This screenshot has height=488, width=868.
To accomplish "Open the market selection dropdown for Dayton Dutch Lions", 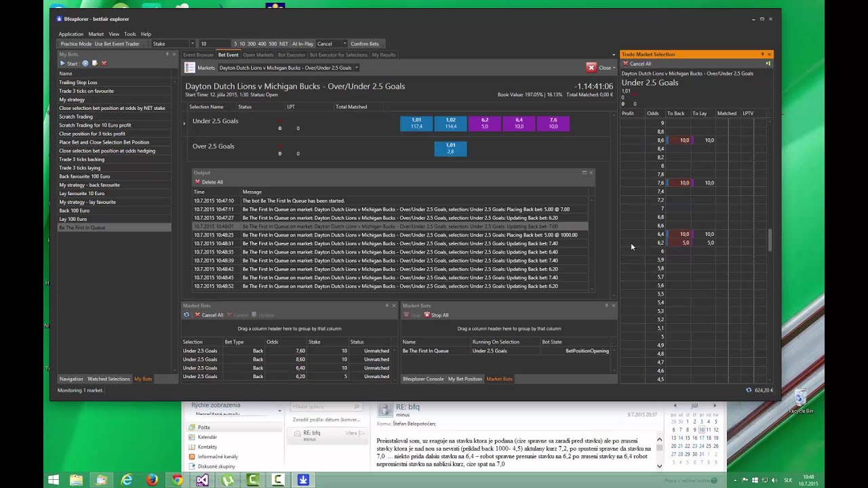I will coord(357,68).
